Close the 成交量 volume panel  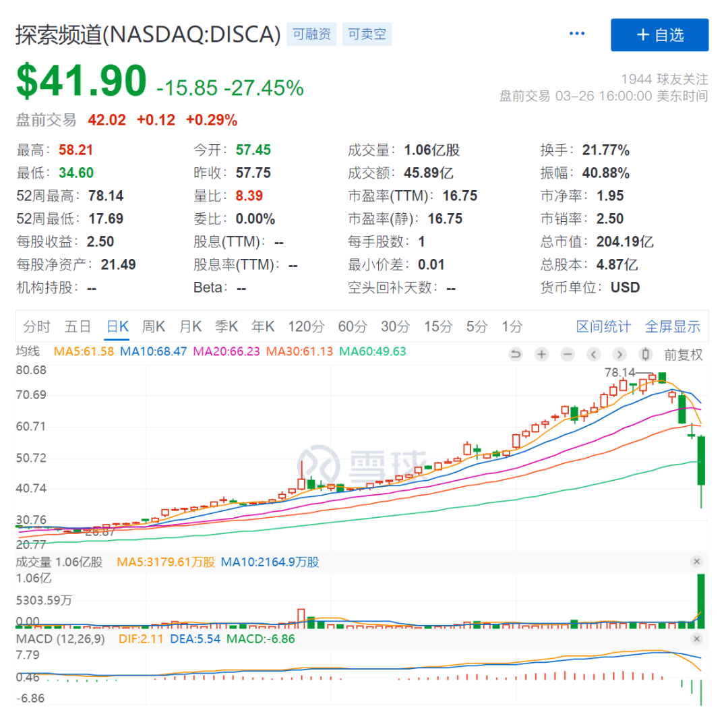pos(696,562)
